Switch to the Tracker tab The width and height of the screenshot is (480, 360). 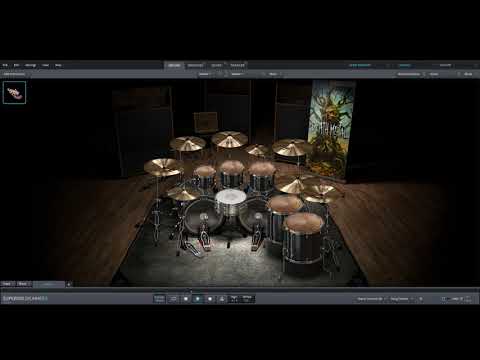tap(237, 65)
